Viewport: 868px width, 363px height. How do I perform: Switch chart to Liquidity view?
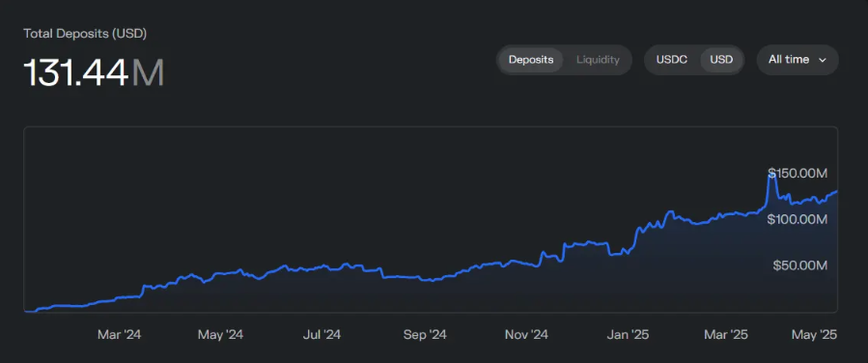pyautogui.click(x=598, y=60)
